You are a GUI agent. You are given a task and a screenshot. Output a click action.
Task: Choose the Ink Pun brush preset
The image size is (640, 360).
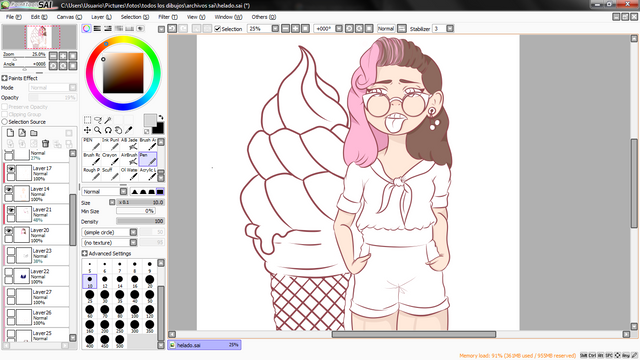click(x=110, y=144)
